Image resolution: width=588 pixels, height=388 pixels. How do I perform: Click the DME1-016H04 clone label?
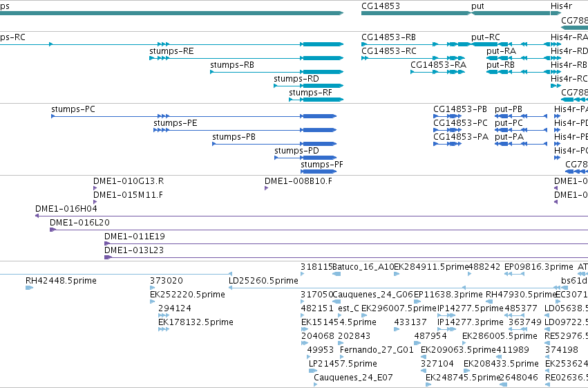click(x=66, y=209)
